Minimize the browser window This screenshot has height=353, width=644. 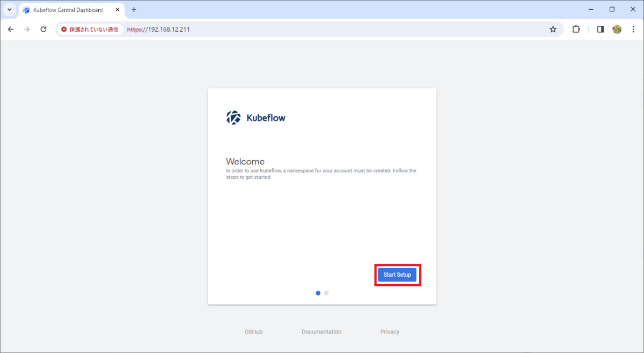(x=590, y=9)
